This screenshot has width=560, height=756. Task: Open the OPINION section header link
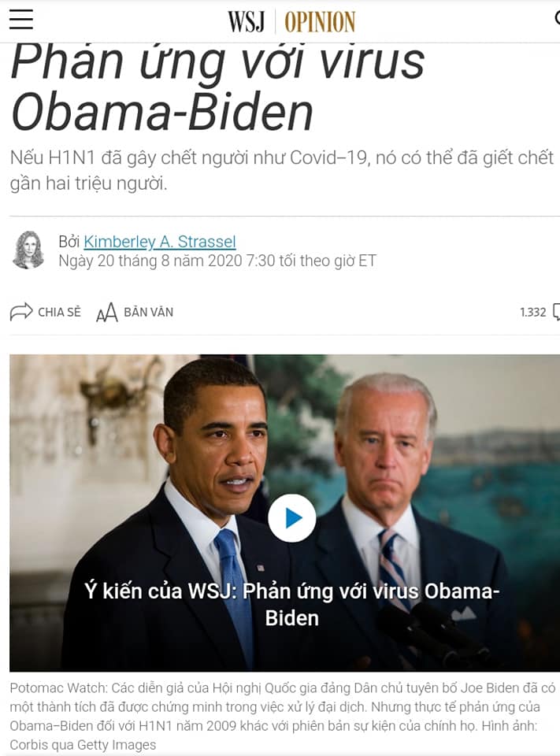point(320,22)
